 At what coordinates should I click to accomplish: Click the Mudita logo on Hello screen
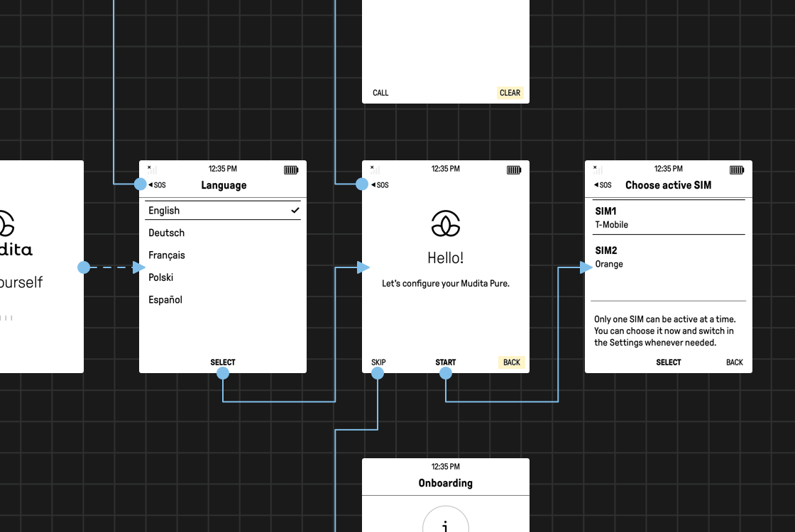(x=446, y=223)
